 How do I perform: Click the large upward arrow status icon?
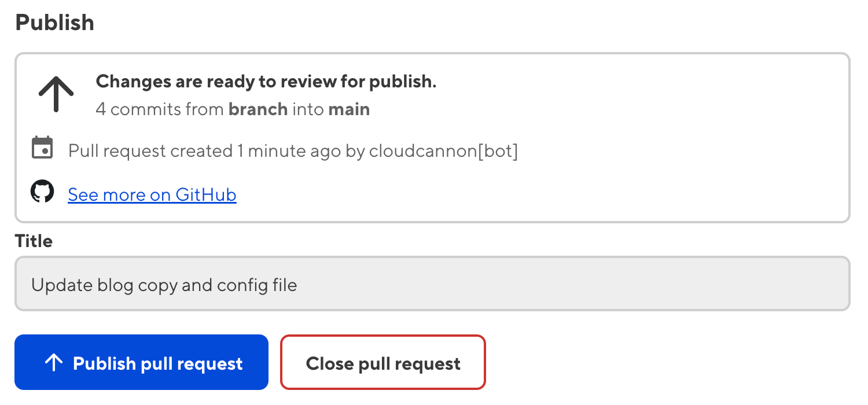pyautogui.click(x=56, y=94)
